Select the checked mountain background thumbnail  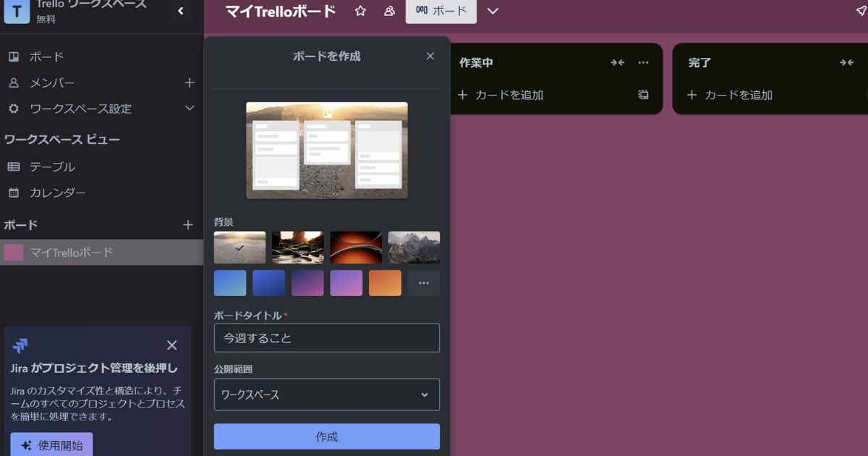(x=239, y=247)
